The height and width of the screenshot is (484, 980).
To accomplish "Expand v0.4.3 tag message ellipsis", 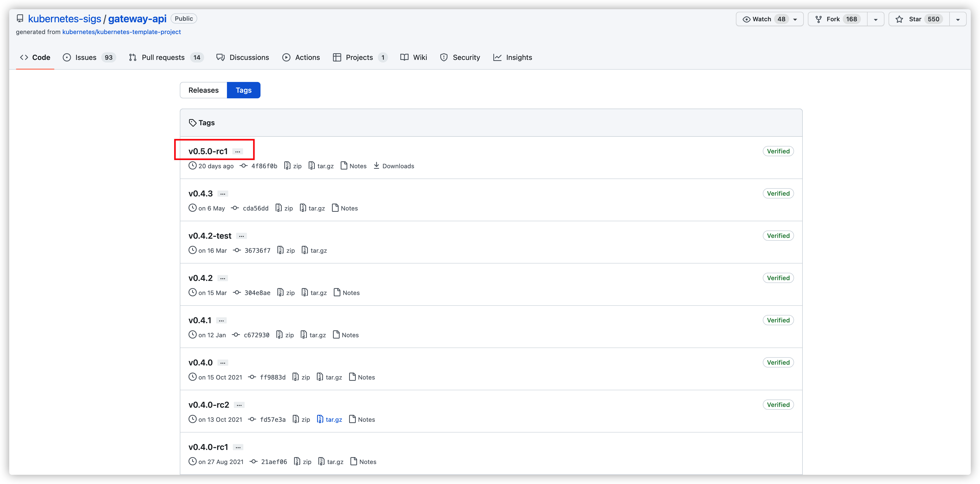I will [x=223, y=194].
